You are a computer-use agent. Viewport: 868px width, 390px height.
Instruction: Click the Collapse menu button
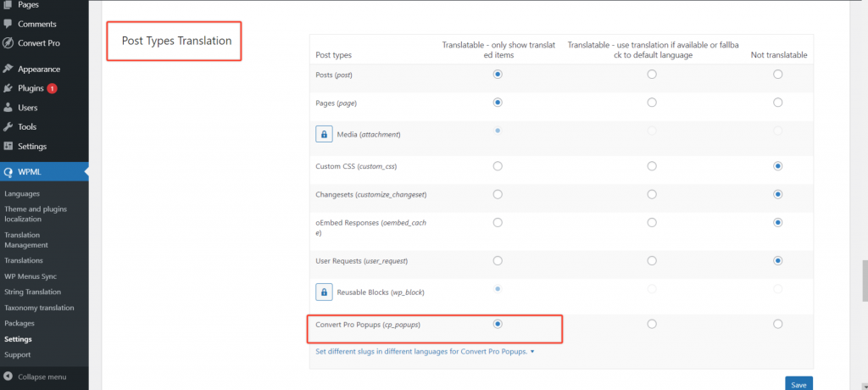click(x=44, y=376)
